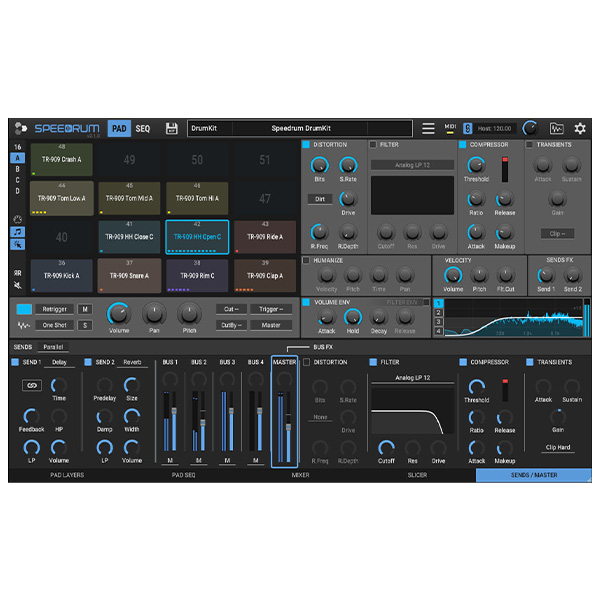Click the waveform icon near One Shot
Image resolution: width=600 pixels, height=600 pixels.
click(x=24, y=326)
